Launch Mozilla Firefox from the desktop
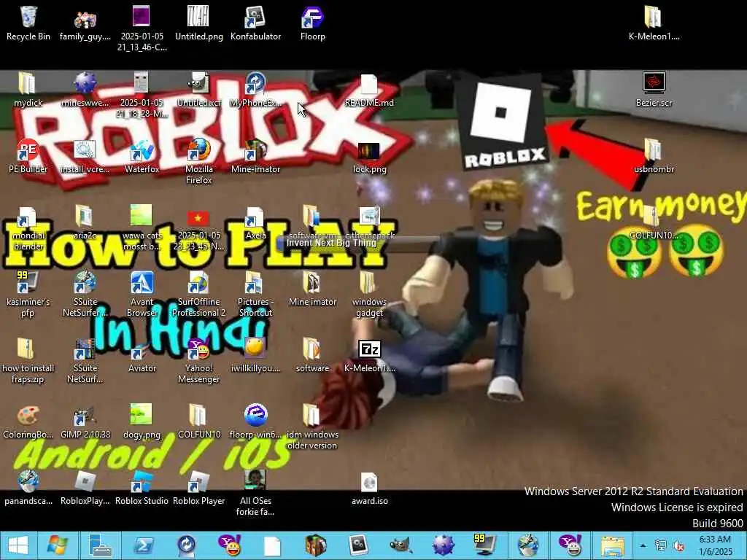Image resolution: width=747 pixels, height=560 pixels. tap(198, 161)
